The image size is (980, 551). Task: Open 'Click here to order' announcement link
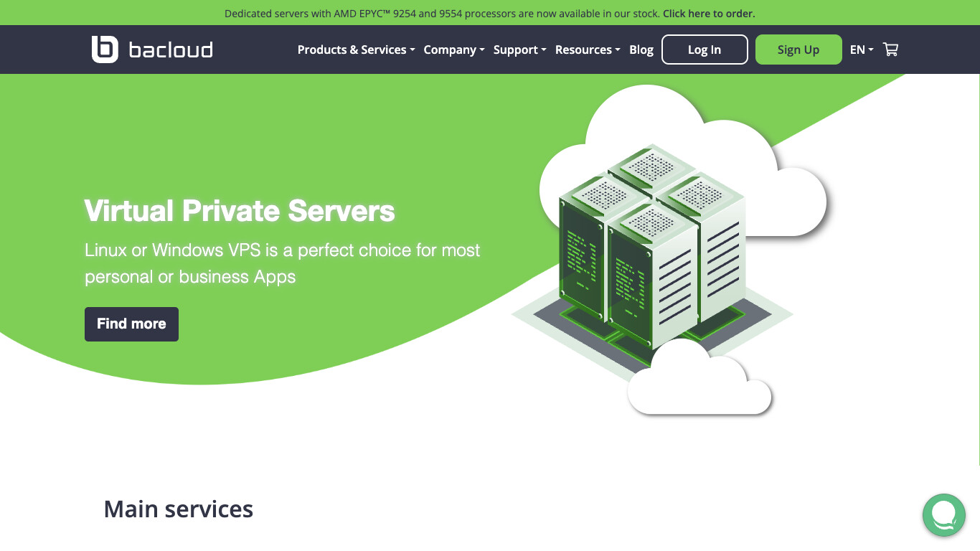708,13
